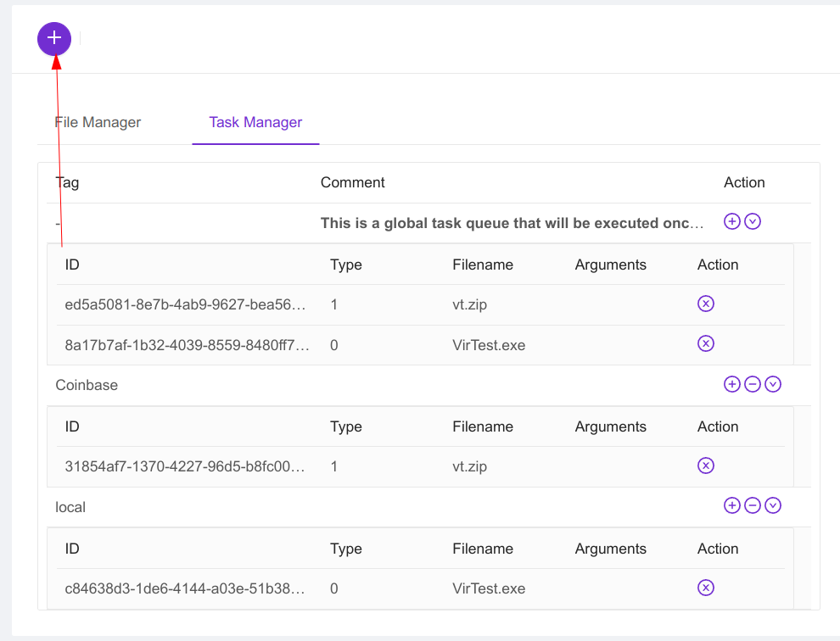840x641 pixels.
Task: Click the global task queue comment text
Action: (512, 224)
